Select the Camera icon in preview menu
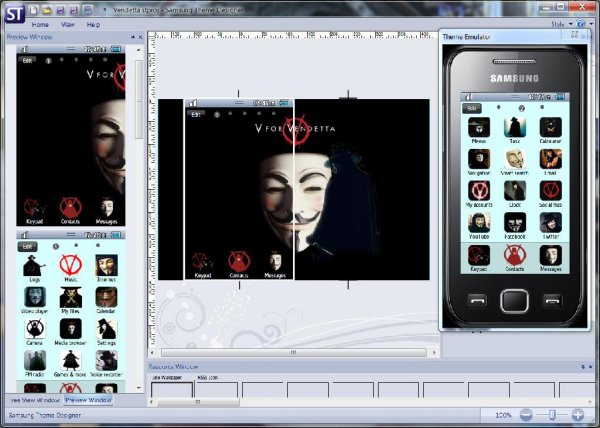 tap(34, 332)
